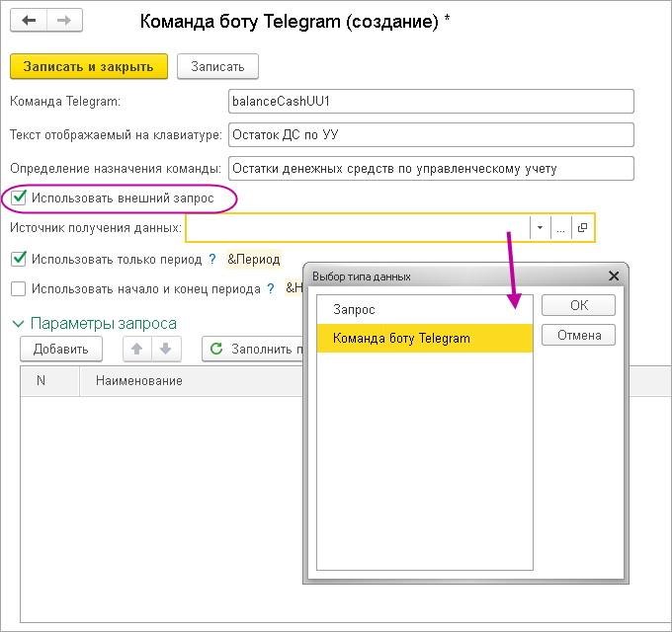The height and width of the screenshot is (632, 672).
Task: Open the Источник получения данных dropdown arrow
Action: point(540,227)
